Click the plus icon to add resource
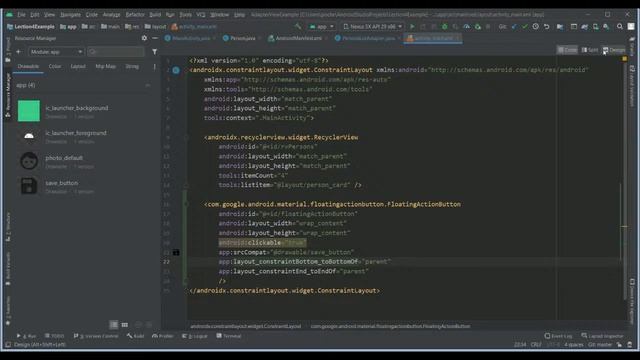The height and width of the screenshot is (360, 640). [19, 52]
